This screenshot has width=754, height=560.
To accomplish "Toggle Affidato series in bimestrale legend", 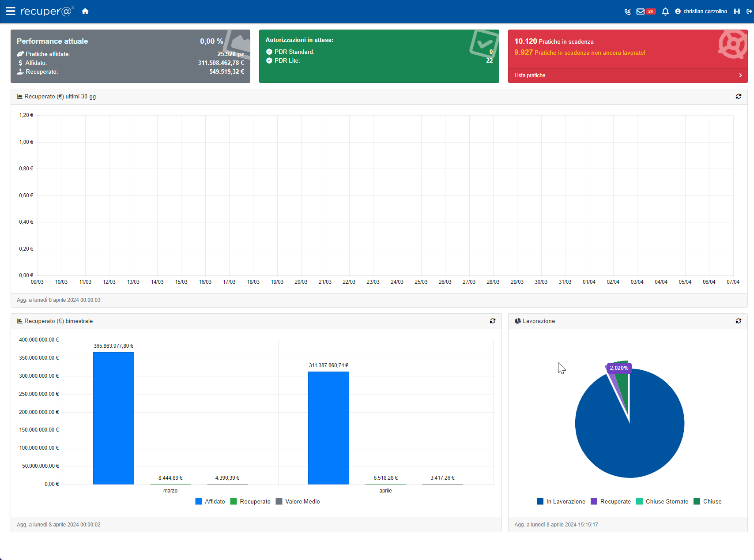I will pyautogui.click(x=210, y=501).
